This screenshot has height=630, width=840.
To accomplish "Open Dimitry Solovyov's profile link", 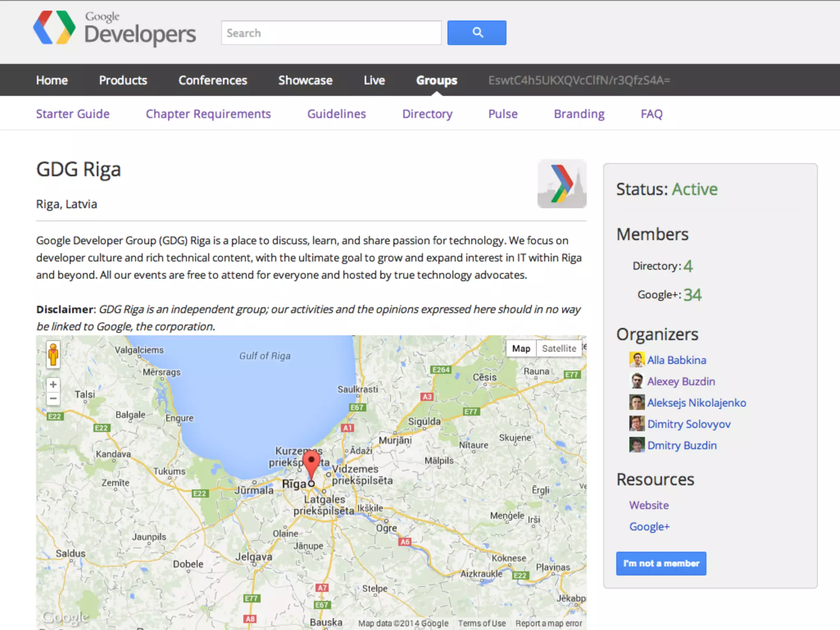I will pyautogui.click(x=689, y=424).
